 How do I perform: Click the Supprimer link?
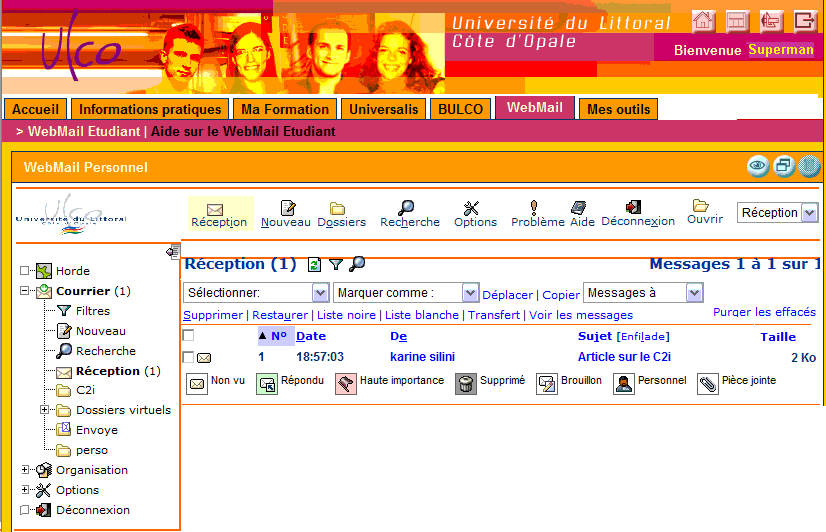pyautogui.click(x=213, y=315)
